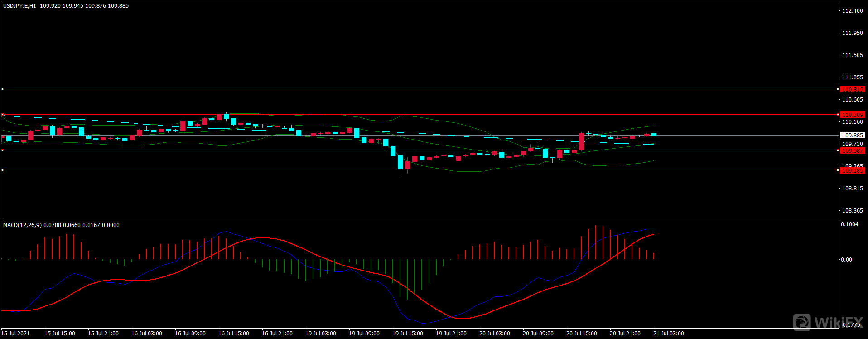Select the red 110.309 price level label

pyautogui.click(x=852, y=115)
